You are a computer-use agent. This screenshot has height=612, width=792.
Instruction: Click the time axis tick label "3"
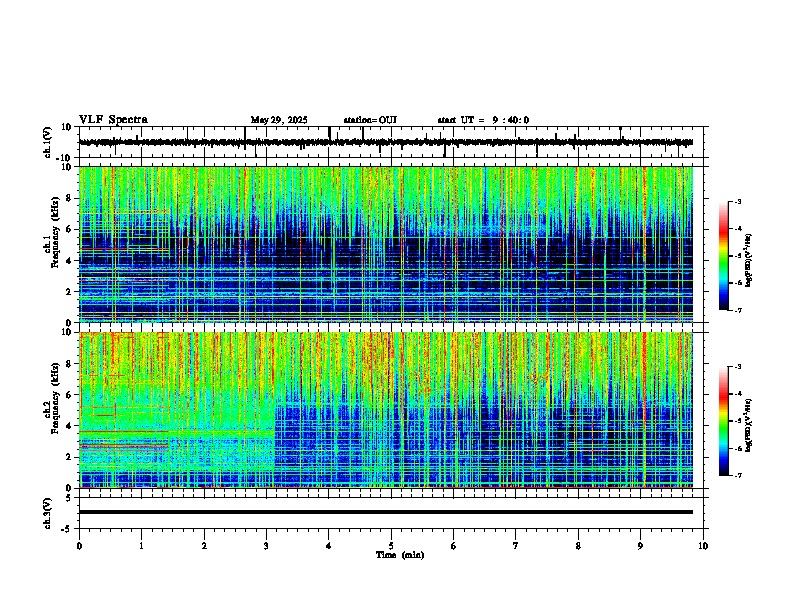(x=266, y=546)
